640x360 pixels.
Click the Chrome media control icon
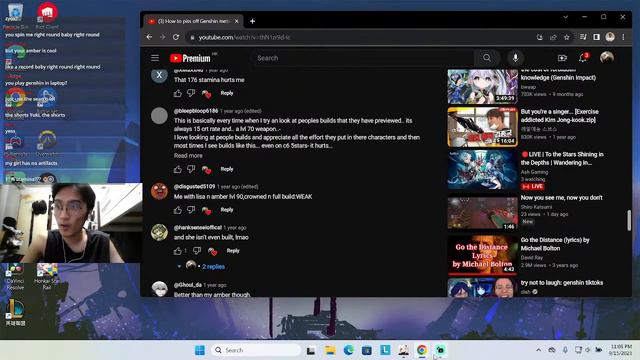coord(583,37)
